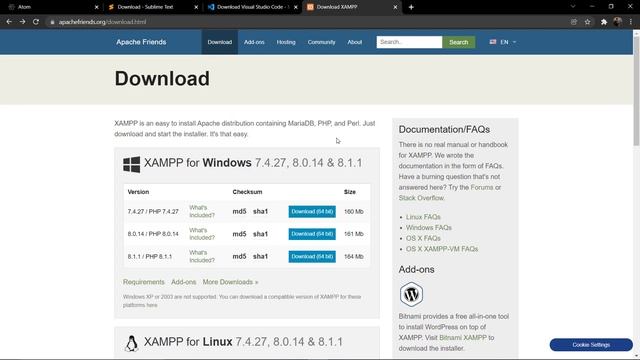Open the EN language dropdown
Screen dimensions: 640x360
pyautogui.click(x=503, y=42)
